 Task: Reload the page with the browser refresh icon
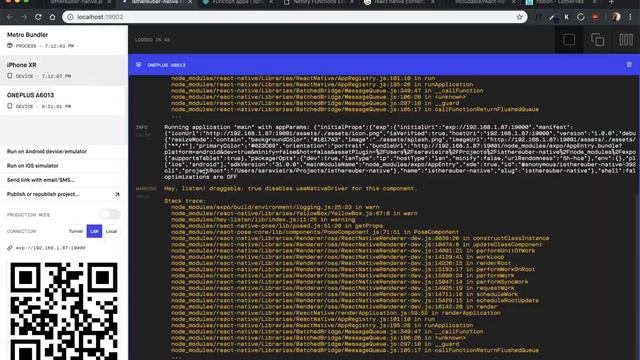[x=38, y=17]
